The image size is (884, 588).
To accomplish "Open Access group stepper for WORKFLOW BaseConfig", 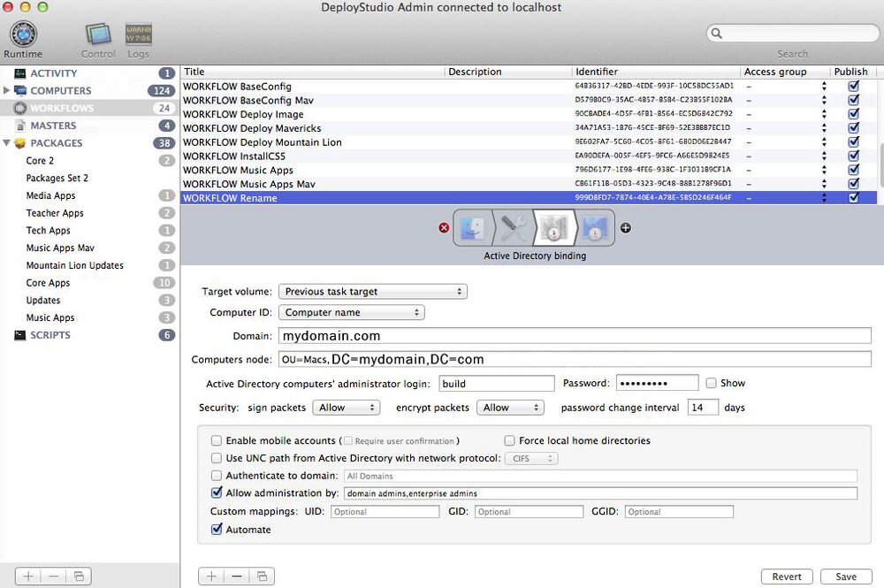I will point(824,87).
